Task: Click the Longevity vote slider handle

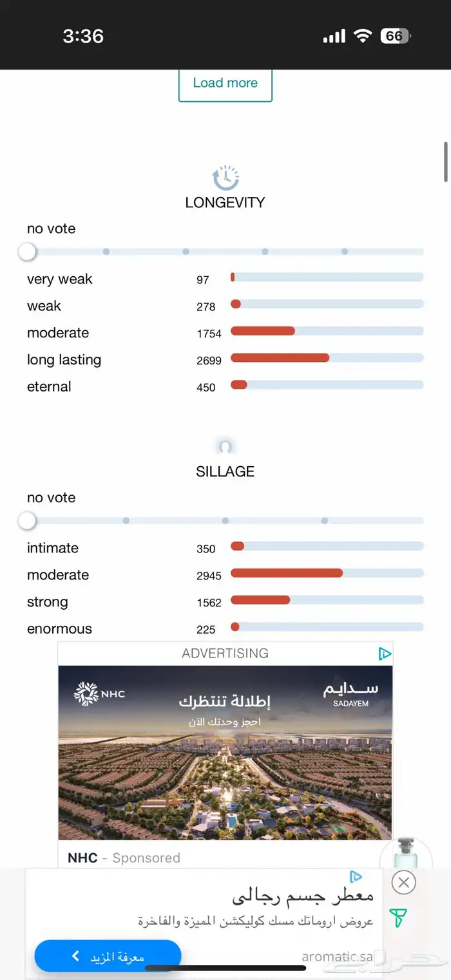Action: tap(27, 252)
